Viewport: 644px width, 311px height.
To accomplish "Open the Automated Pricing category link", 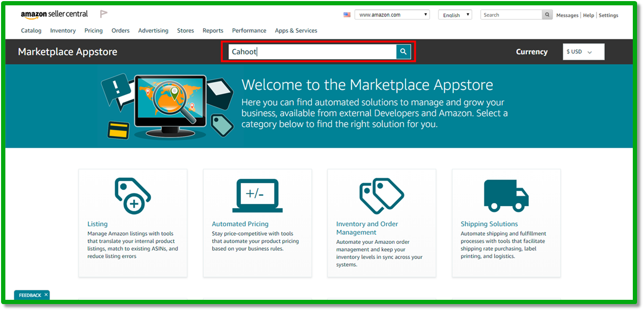I will click(240, 224).
